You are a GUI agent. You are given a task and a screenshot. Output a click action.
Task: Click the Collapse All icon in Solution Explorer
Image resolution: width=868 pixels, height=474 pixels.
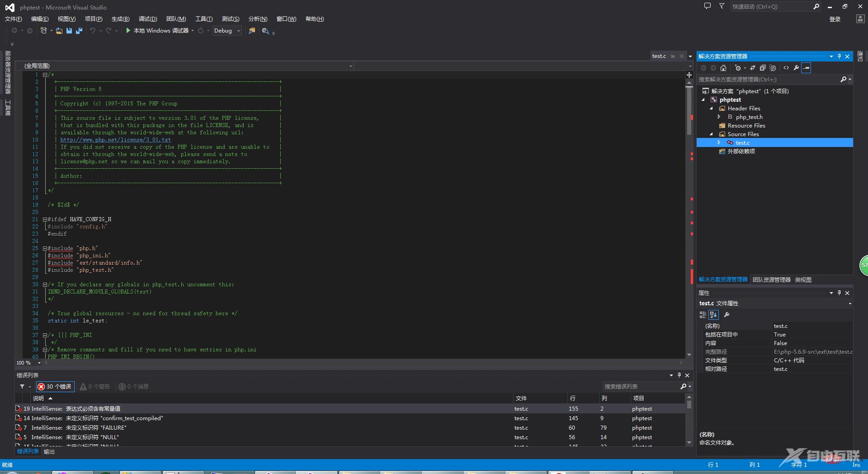coord(763,68)
